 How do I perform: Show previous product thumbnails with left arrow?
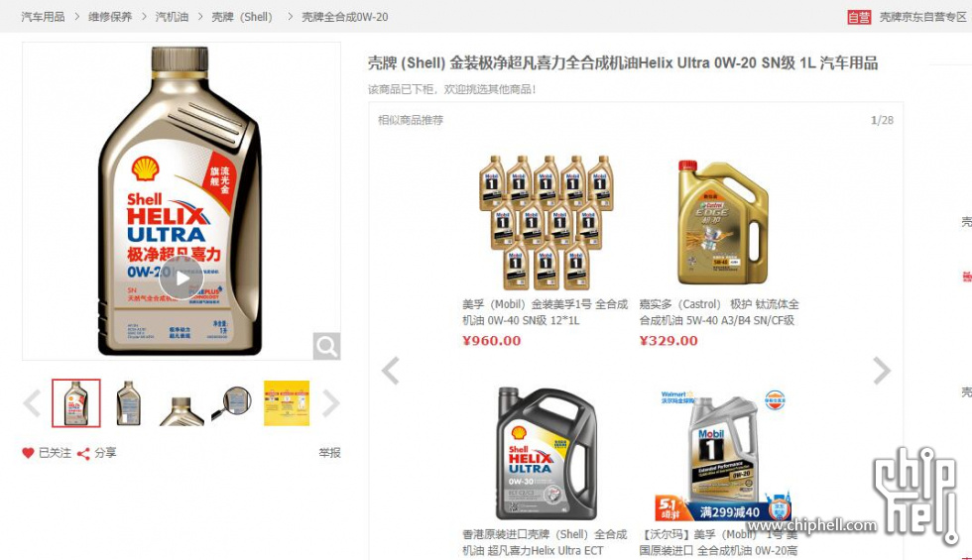pyautogui.click(x=32, y=403)
